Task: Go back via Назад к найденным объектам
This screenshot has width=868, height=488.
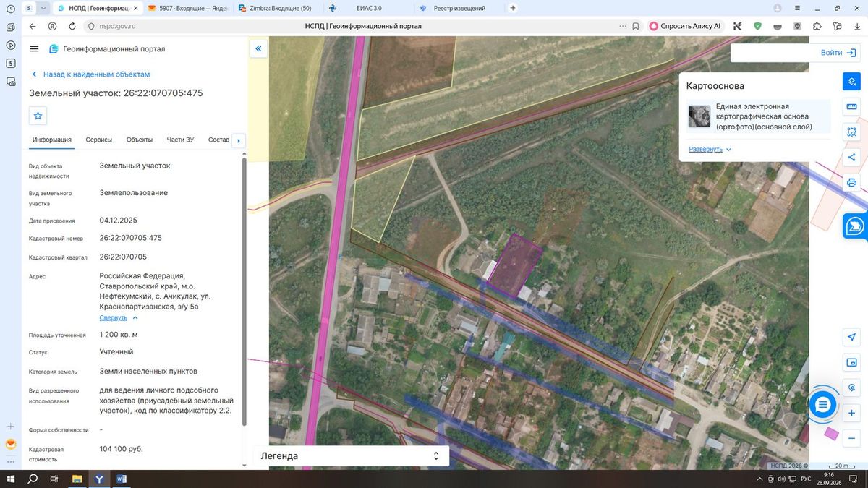Action: (x=90, y=74)
